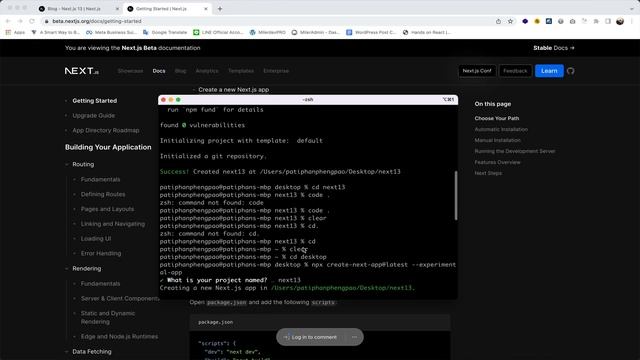640x360 pixels.
Task: Open Blog in the site navigation
Action: click(x=180, y=71)
